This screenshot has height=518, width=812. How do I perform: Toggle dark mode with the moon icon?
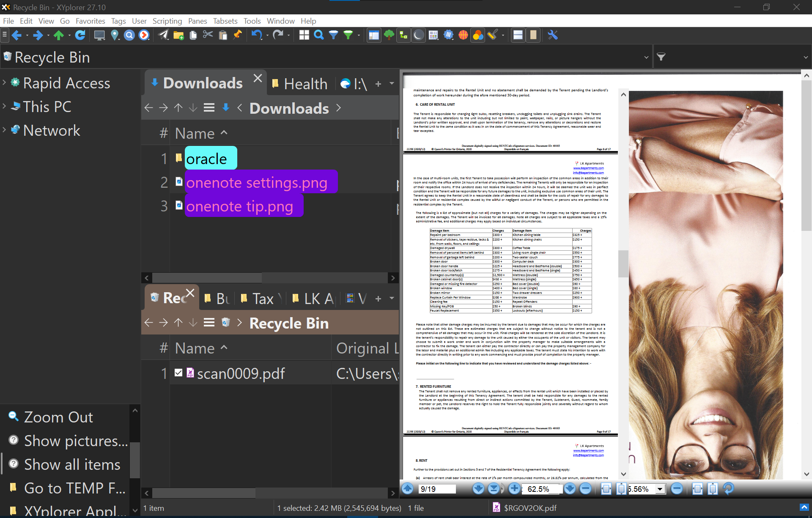418,35
